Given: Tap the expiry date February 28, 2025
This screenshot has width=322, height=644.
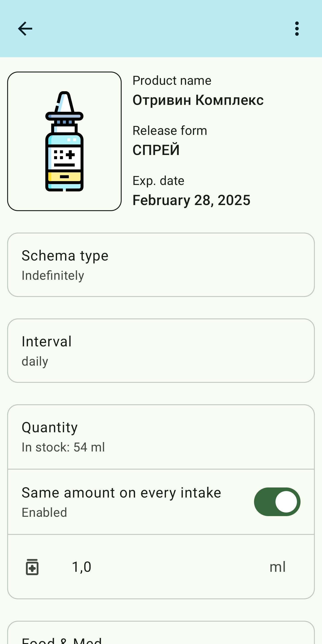Looking at the screenshot, I should [191, 200].
